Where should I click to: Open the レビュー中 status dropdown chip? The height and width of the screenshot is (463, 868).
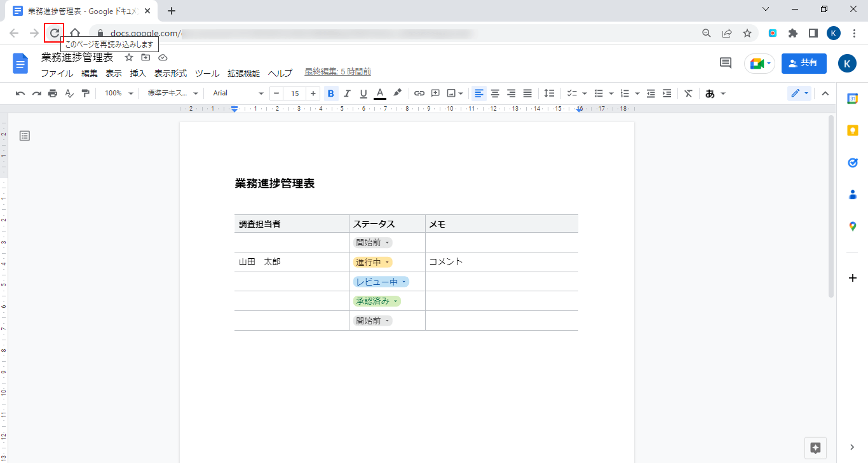[381, 282]
